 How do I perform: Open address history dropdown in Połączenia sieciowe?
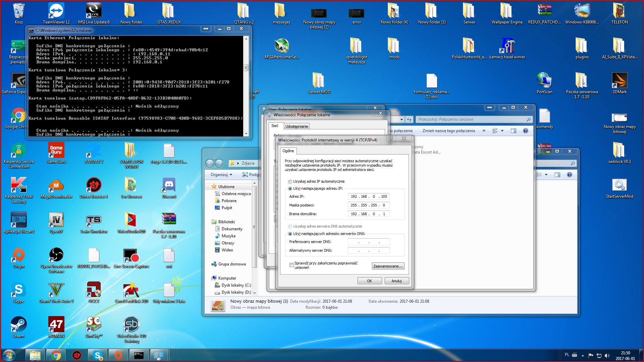tap(401, 119)
